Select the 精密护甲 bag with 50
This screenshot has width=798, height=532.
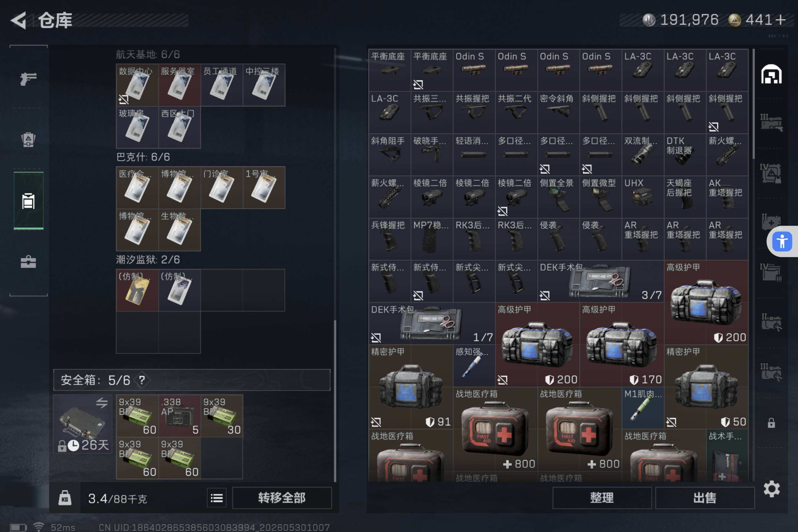706,387
